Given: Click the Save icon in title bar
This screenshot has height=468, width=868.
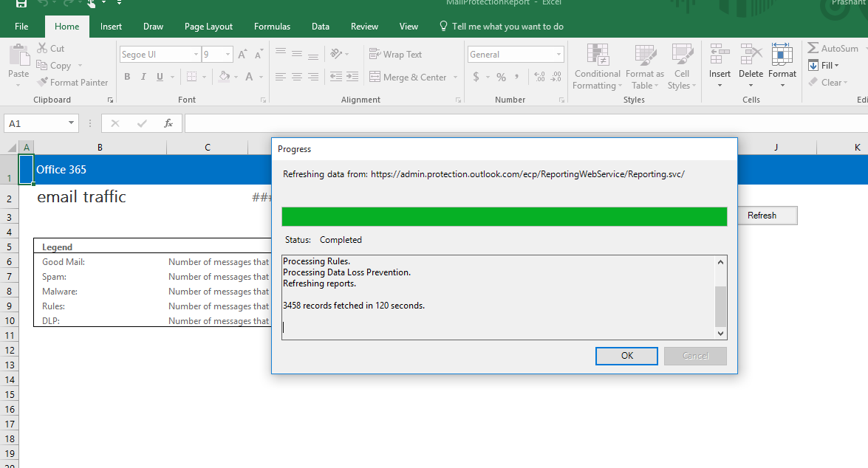Looking at the screenshot, I should coord(21,4).
